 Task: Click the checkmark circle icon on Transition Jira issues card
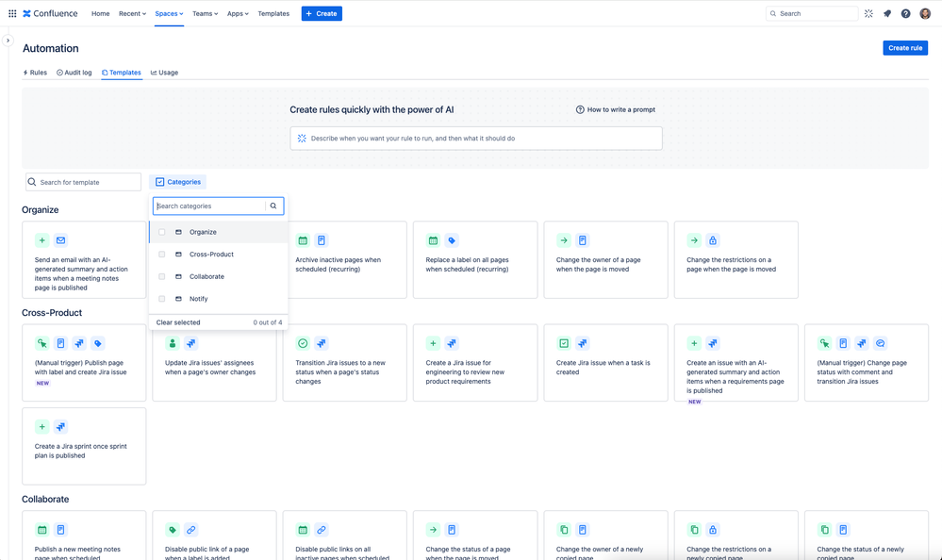(x=303, y=344)
